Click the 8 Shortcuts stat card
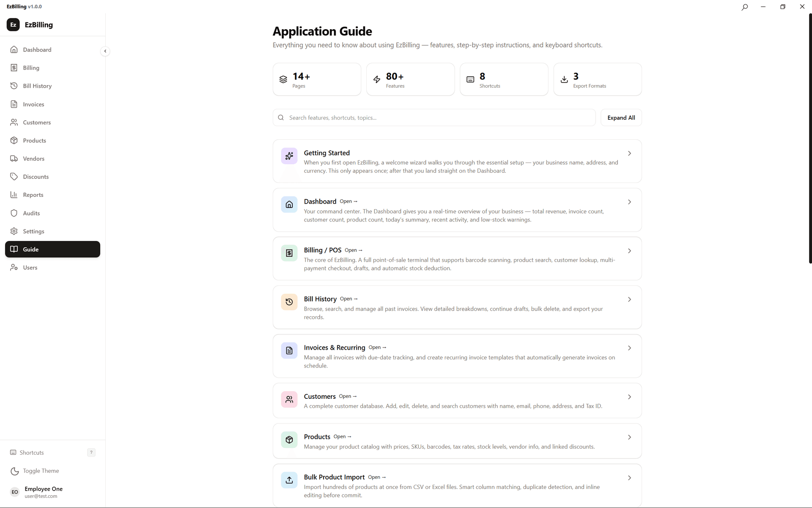 tap(504, 79)
